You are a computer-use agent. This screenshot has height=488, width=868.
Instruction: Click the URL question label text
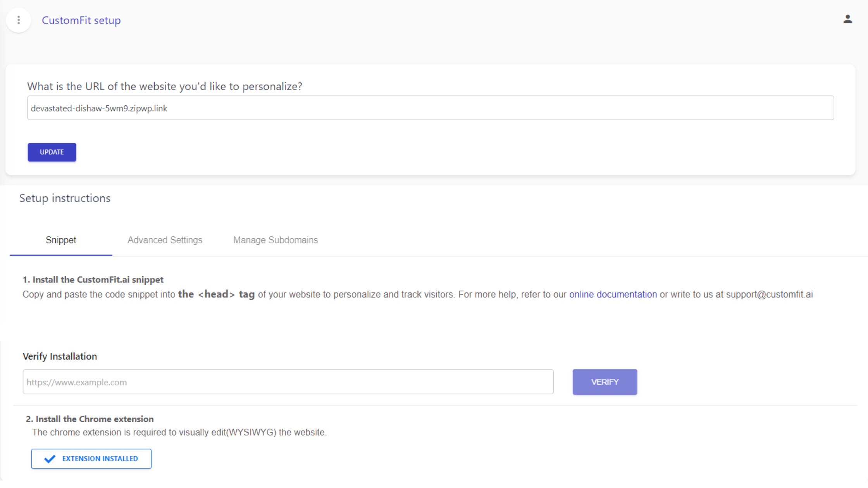coord(165,86)
